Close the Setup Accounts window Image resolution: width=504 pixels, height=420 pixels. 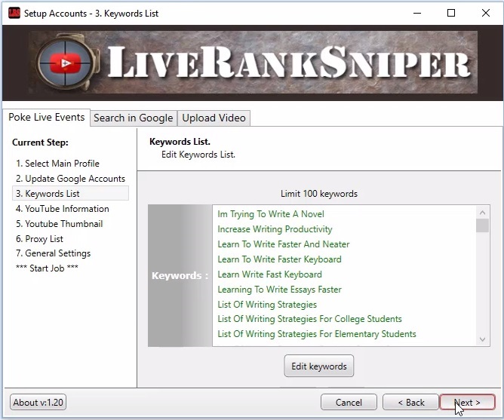click(x=486, y=13)
